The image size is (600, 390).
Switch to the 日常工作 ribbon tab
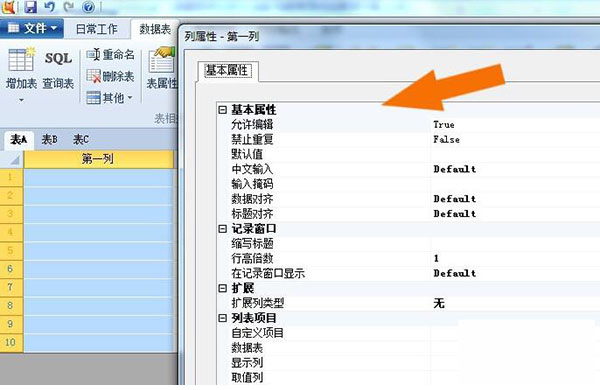[x=96, y=29]
